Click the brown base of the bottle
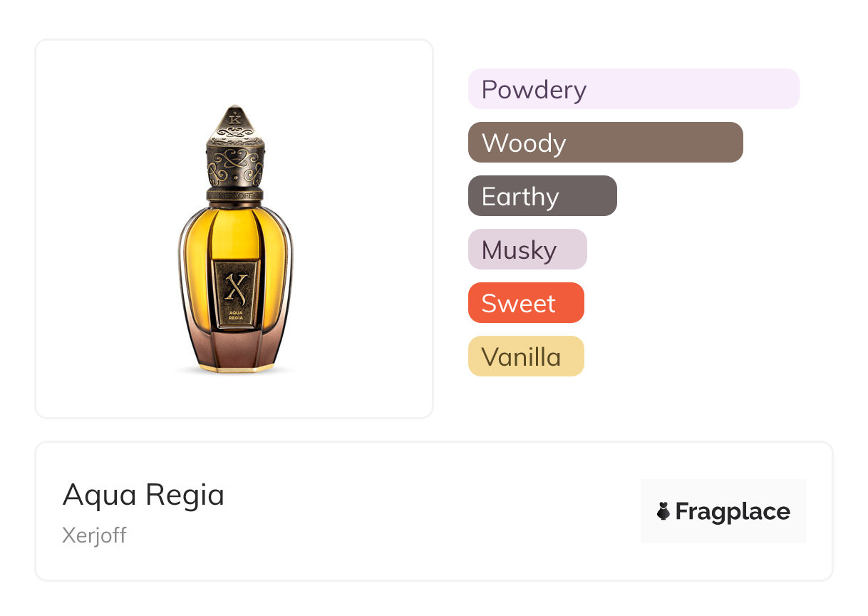 coord(234,353)
